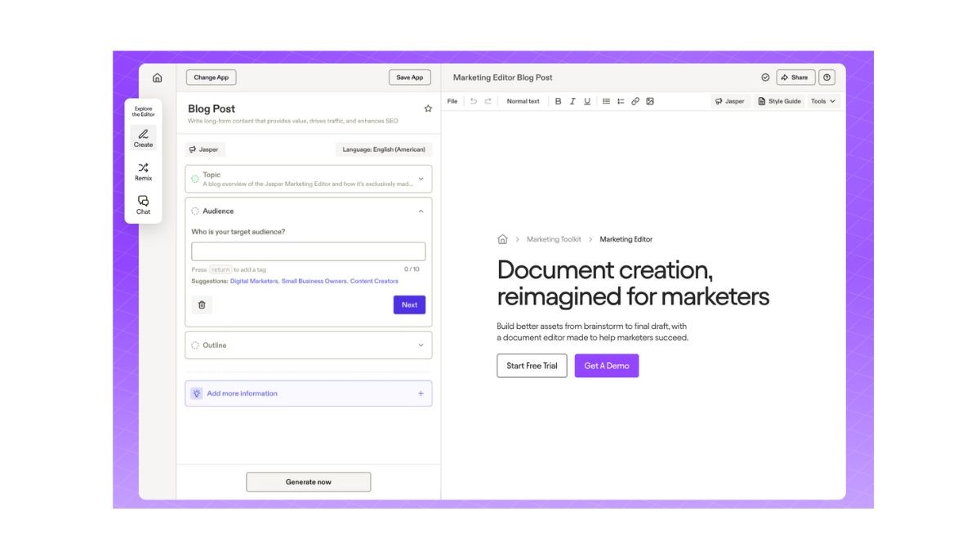Insert a hyperlink
Screen dimensions: 980x551
(x=635, y=101)
